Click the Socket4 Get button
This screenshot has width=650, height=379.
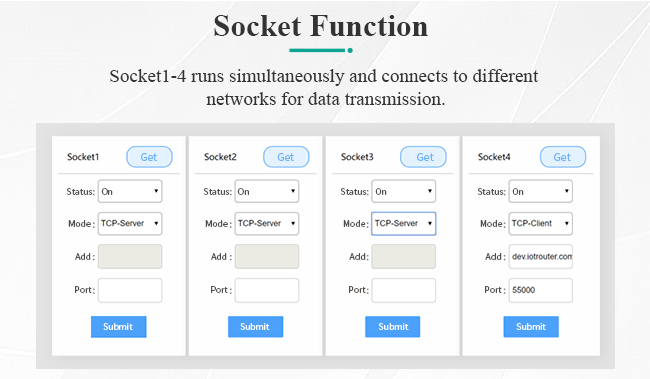(563, 157)
